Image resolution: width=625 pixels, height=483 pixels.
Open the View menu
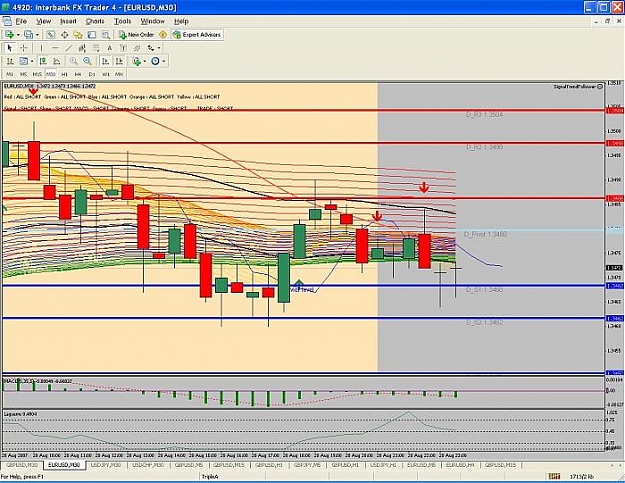43,21
